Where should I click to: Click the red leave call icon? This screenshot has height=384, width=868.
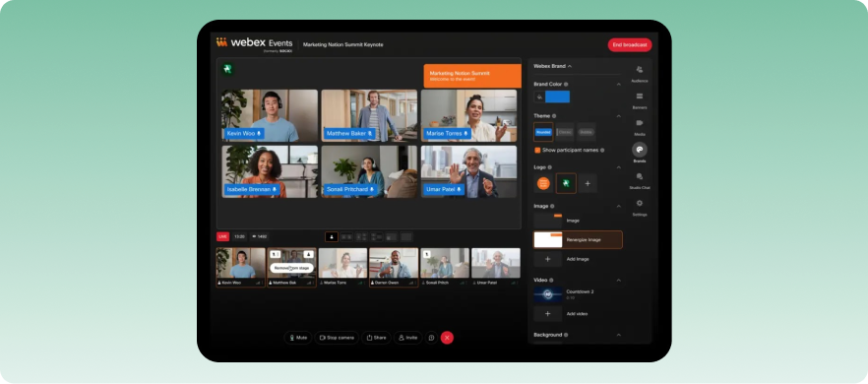pos(447,338)
